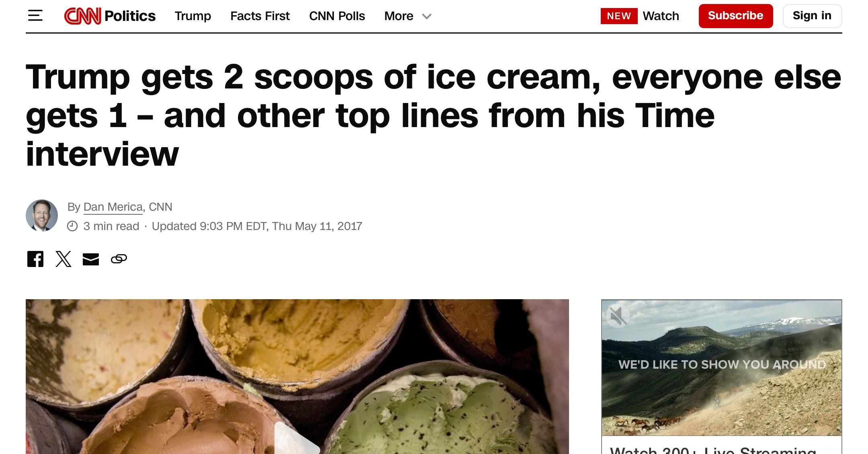Screen dimensions: 868x454
Task: Open Dan Merica author profile
Action: [113, 207]
